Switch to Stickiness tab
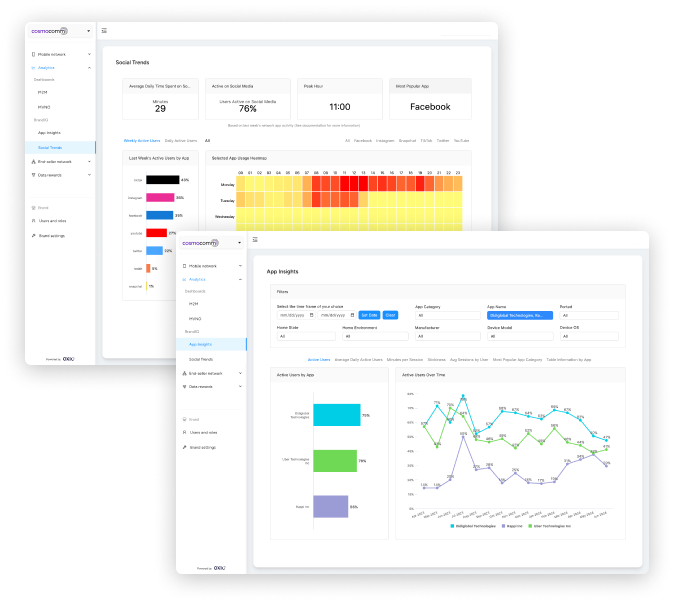Image resolution: width=674 pixels, height=604 pixels. (436, 359)
